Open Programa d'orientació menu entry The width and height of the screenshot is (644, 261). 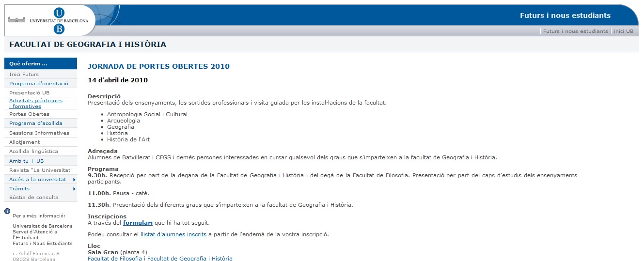point(39,84)
